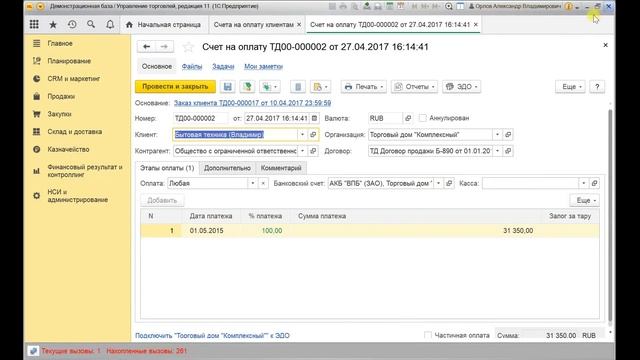Open notifications bell icon
Viewport: 640px width, 360px height.
(110, 24)
